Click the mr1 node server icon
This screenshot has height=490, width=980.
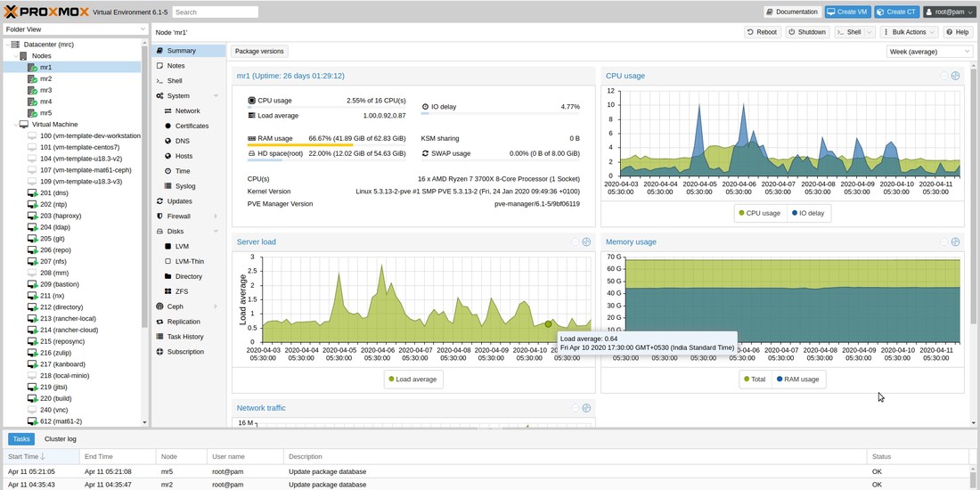click(32, 68)
